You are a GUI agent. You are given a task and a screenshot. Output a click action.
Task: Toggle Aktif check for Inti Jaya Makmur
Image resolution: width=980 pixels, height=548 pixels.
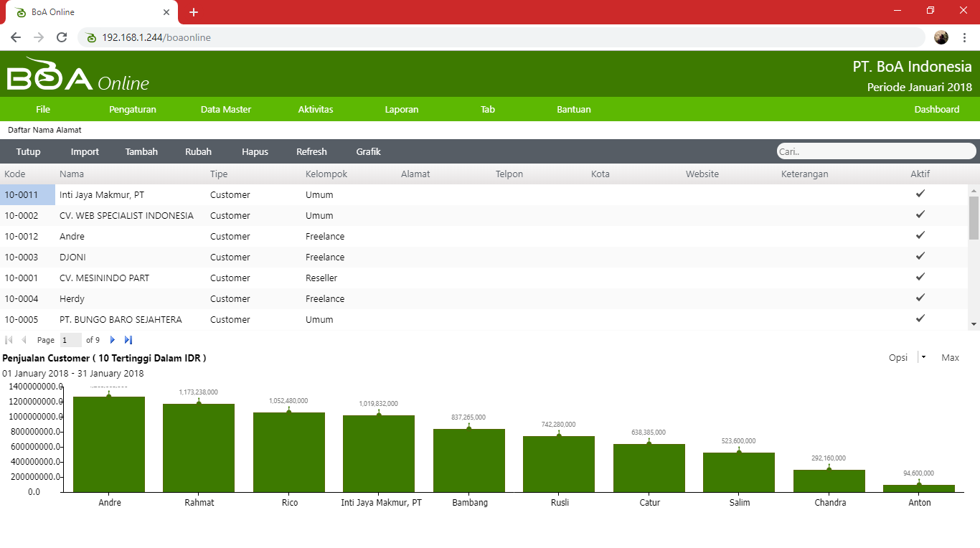pyautogui.click(x=920, y=194)
